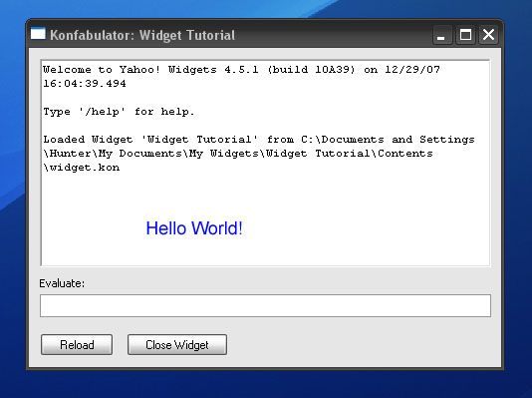Maximize the Konfabulator Widget Tutorial window
Screen dimensions: 532x398
click(x=465, y=35)
